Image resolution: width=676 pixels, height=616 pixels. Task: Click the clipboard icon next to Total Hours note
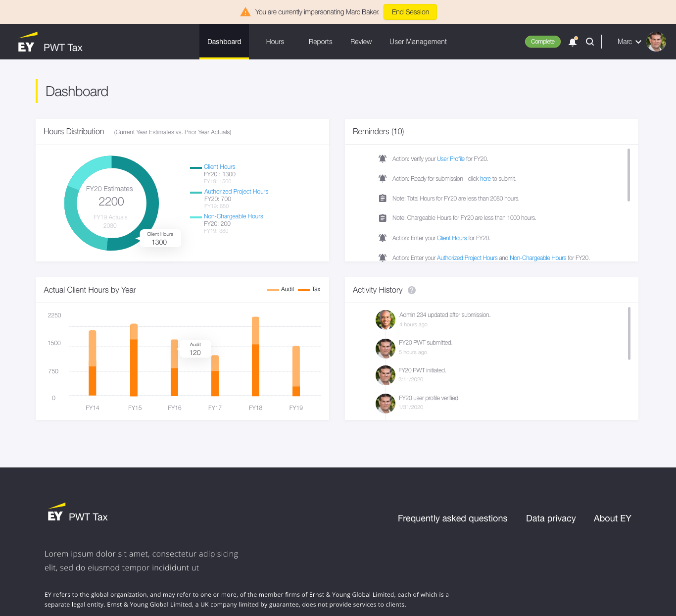tap(382, 198)
